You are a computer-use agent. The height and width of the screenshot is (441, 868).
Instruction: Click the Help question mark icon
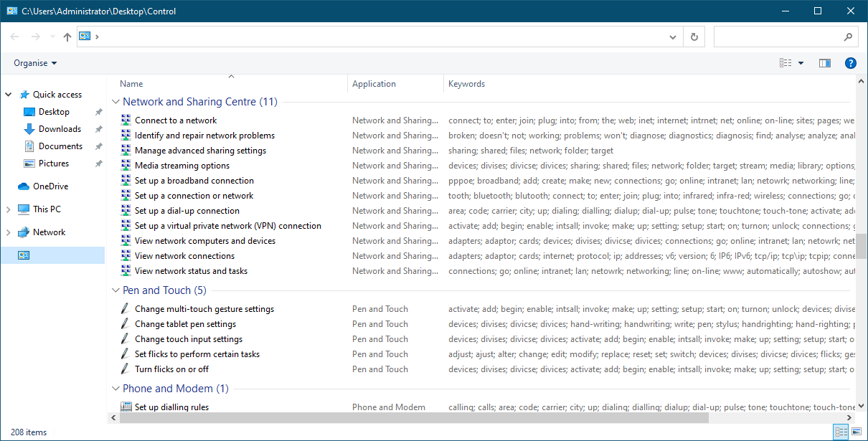[x=850, y=63]
